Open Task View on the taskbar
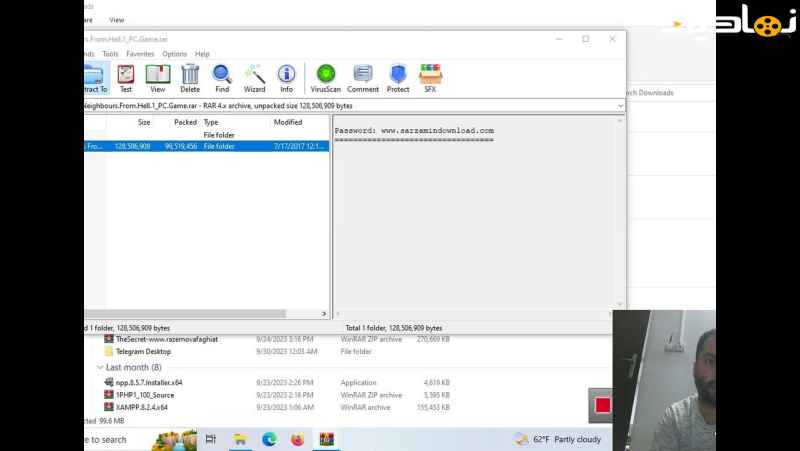The image size is (800, 451). pyautogui.click(x=210, y=439)
